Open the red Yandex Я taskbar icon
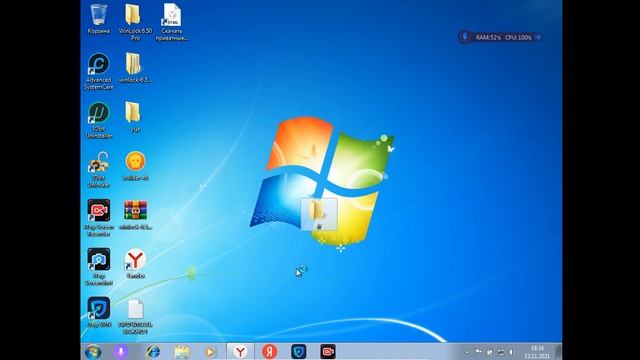 pyautogui.click(x=269, y=351)
